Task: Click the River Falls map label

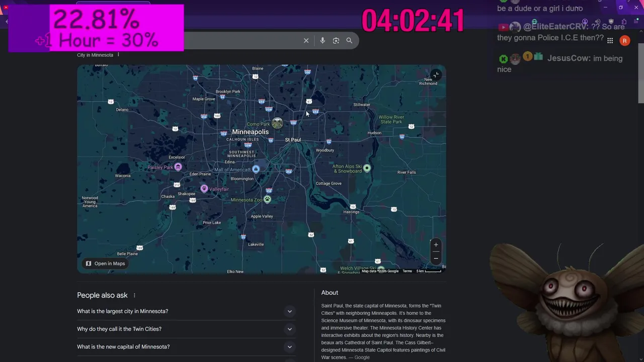Action: click(407, 172)
